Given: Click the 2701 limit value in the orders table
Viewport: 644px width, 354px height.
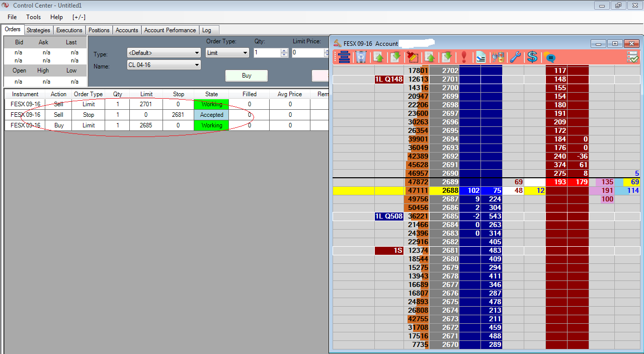Looking at the screenshot, I should point(146,104).
